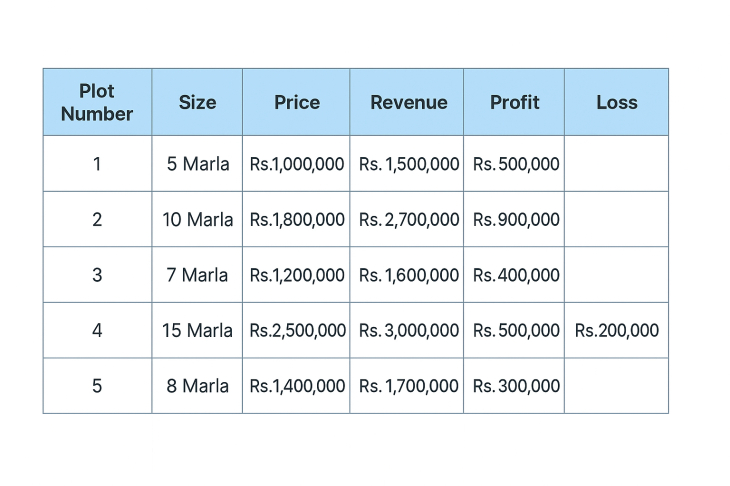Select the Rs. 1,700,000 revenue cell
730x486 pixels.
click(409, 386)
